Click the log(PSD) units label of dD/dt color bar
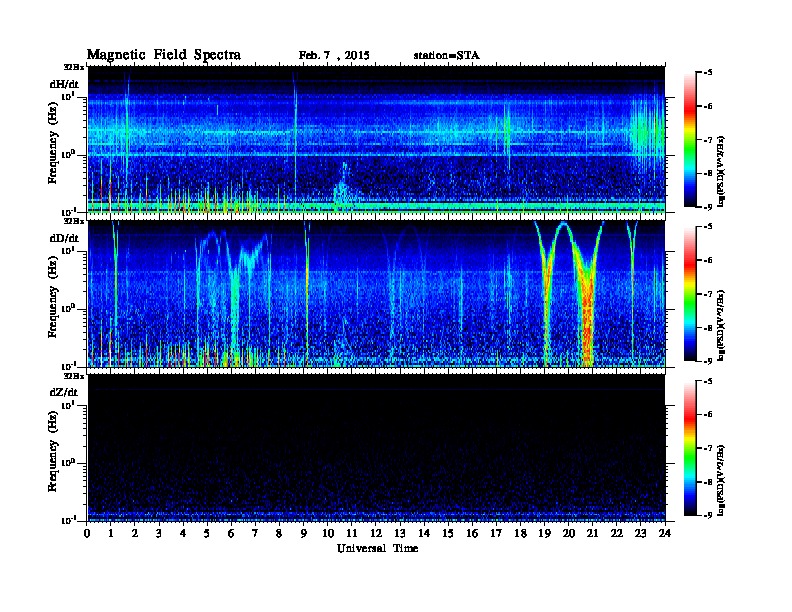Screen dimensions: 792x612 tap(722, 325)
